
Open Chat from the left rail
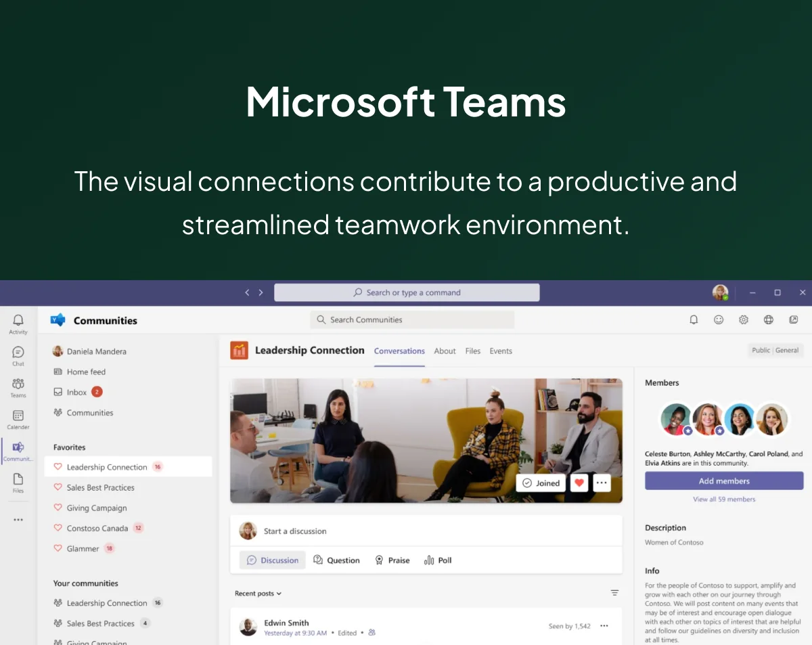pyautogui.click(x=18, y=355)
